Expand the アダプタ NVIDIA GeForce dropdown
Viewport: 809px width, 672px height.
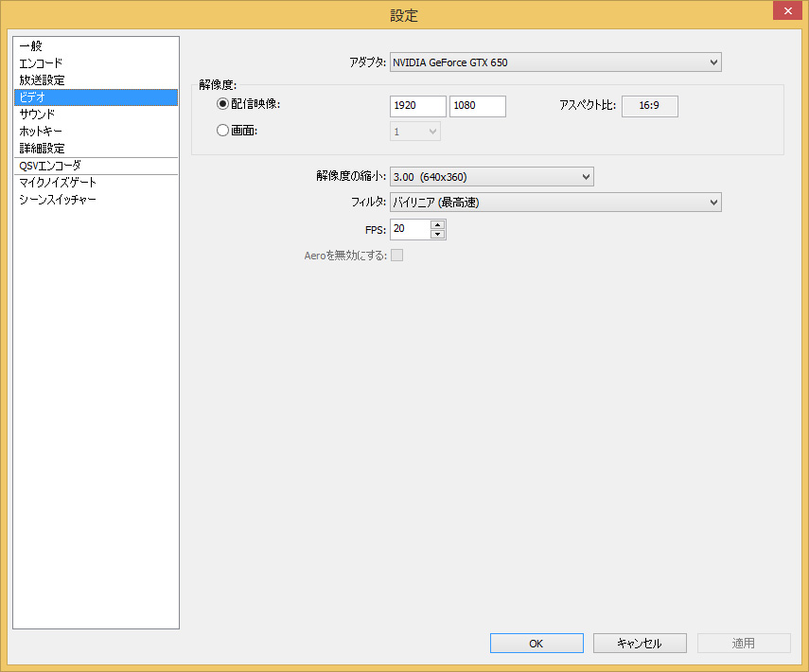[555, 62]
